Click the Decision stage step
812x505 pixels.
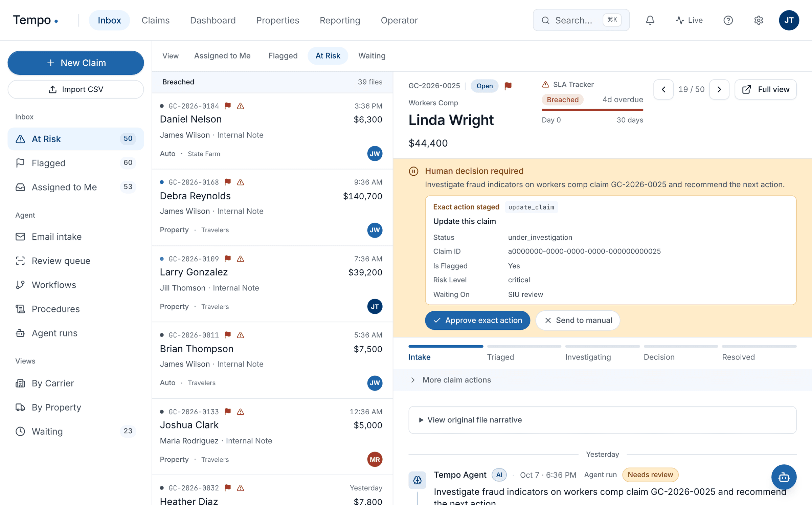coord(681,353)
